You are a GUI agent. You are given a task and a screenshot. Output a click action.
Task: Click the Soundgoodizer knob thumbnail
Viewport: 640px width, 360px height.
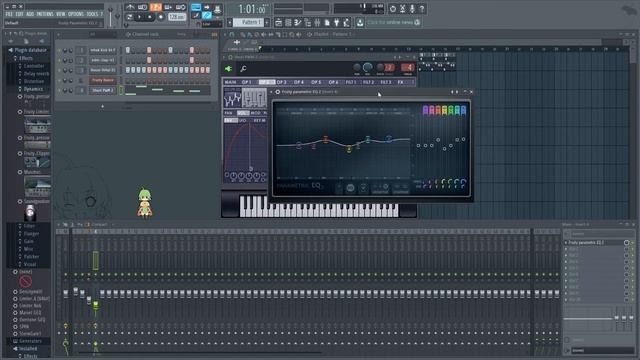tap(30, 213)
